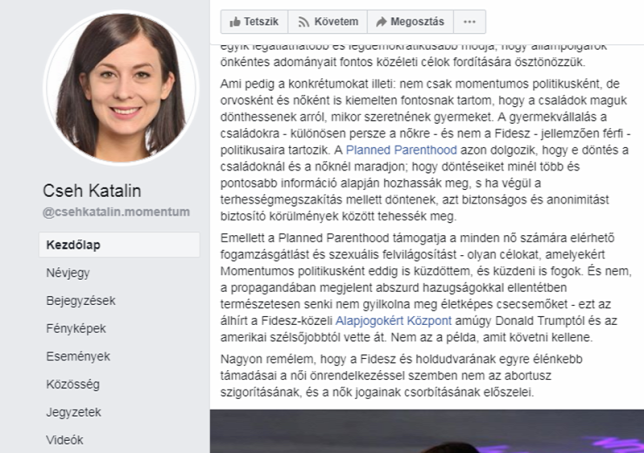
Task: Follow the Planned Parenthood link
Action: coord(401,150)
